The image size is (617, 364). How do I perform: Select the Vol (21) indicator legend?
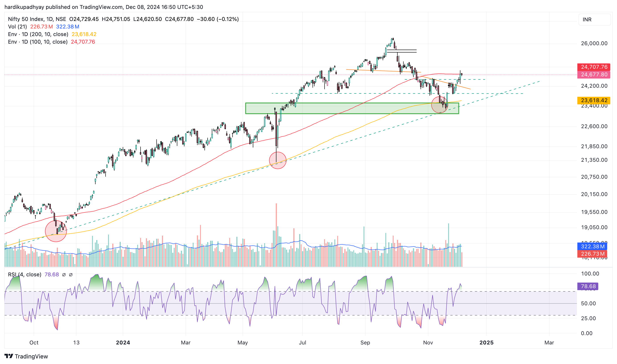click(17, 27)
